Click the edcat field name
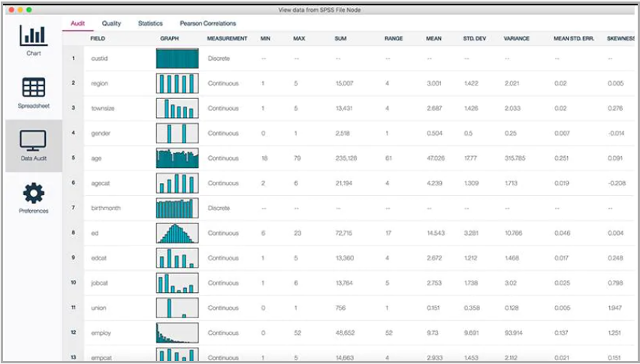 tap(98, 258)
